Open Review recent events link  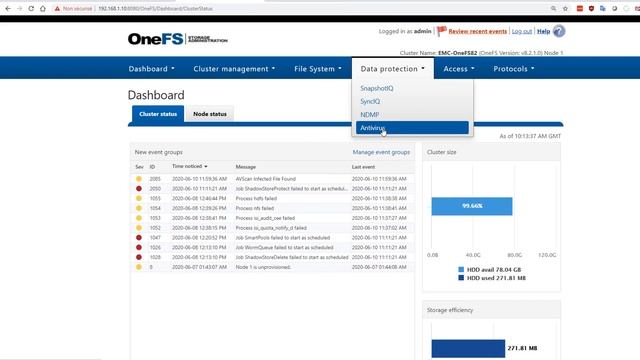click(478, 31)
